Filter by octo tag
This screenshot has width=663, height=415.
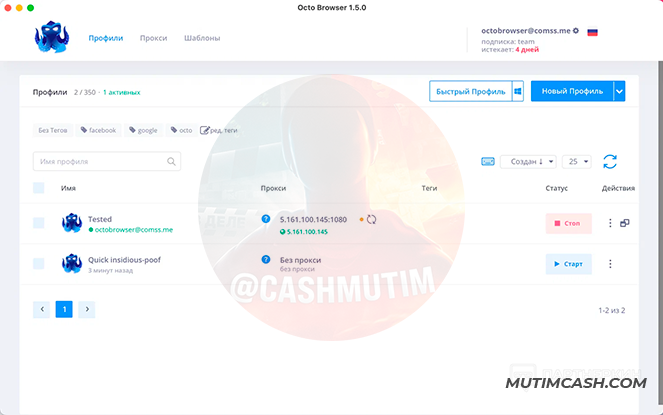click(x=181, y=130)
